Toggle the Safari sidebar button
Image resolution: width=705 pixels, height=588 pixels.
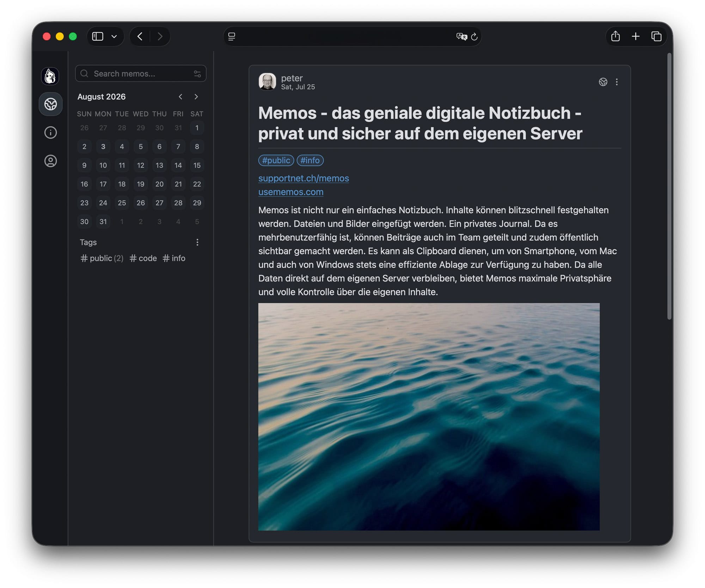pyautogui.click(x=98, y=36)
